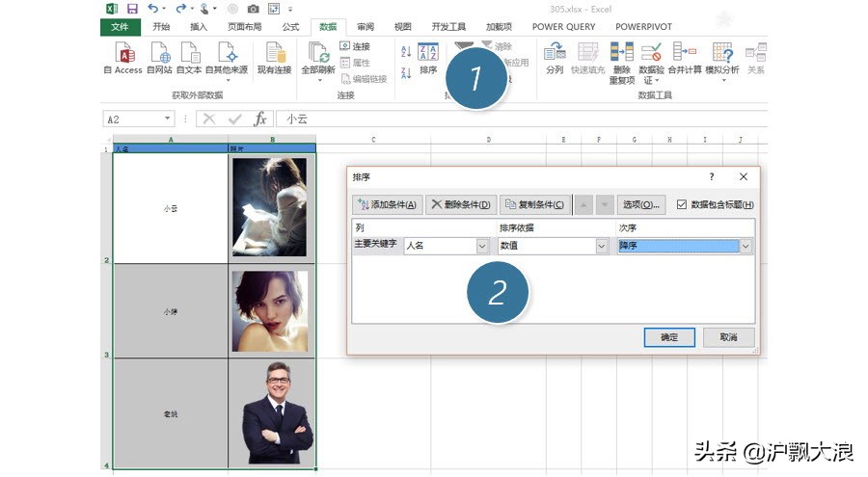Cancel formula entry with X icon
This screenshot has height=477, width=868.
(208, 119)
